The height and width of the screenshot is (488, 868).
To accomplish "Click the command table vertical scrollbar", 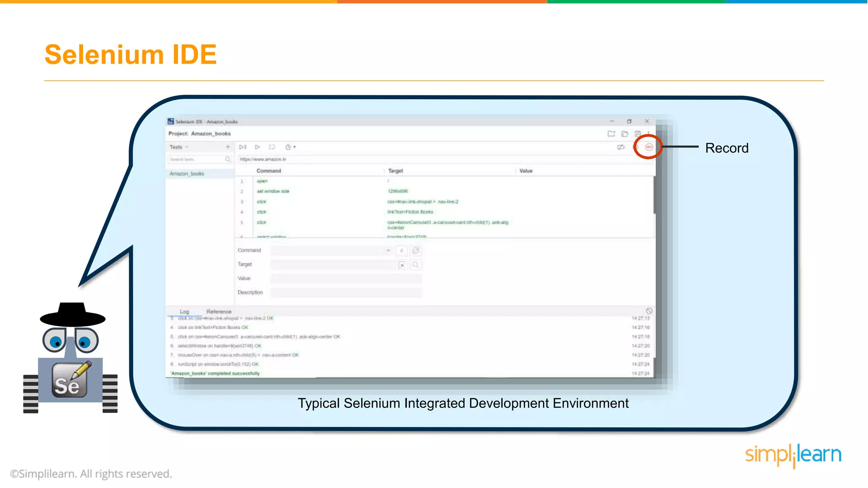I will click(654, 195).
